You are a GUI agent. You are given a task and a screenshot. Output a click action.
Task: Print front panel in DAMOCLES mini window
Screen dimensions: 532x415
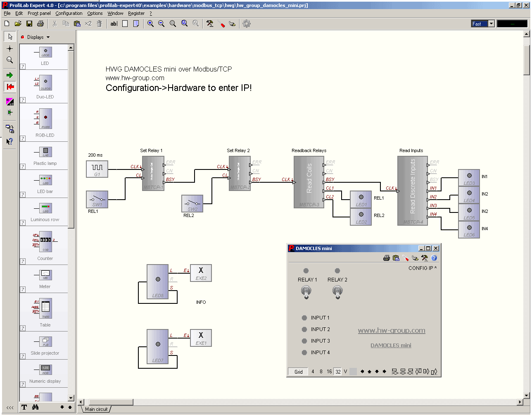pos(387,258)
